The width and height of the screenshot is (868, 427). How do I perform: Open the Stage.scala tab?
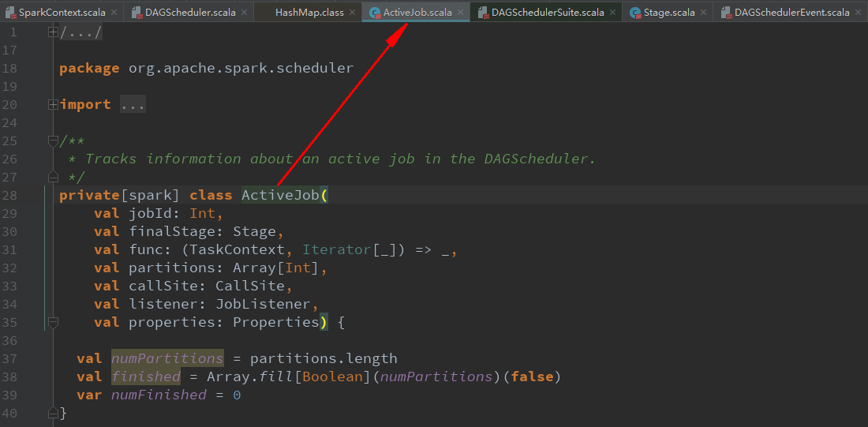pyautogui.click(x=669, y=12)
